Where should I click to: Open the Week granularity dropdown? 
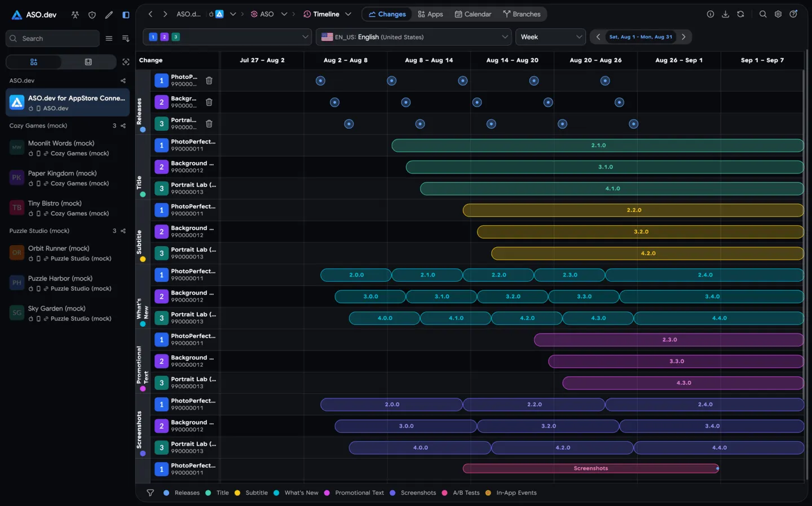tap(550, 37)
